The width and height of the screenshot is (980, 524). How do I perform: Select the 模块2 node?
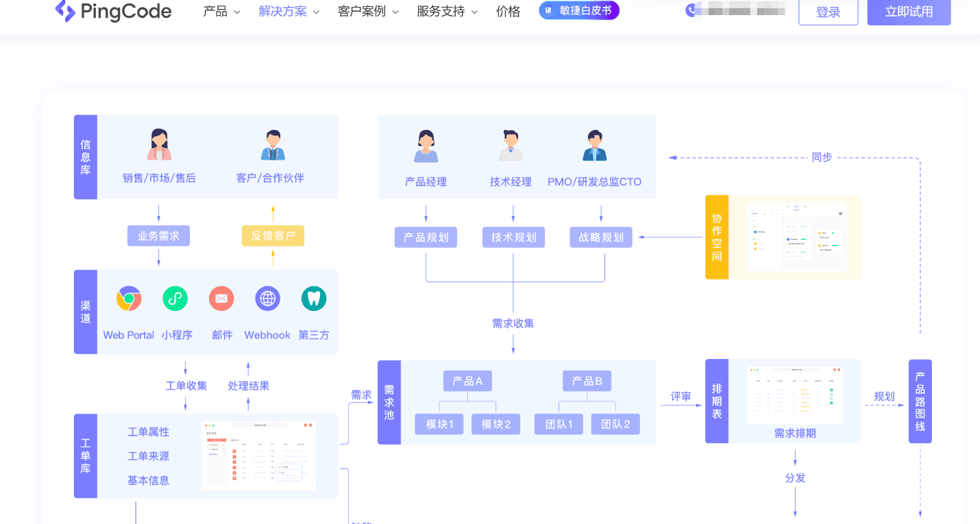[x=496, y=424]
